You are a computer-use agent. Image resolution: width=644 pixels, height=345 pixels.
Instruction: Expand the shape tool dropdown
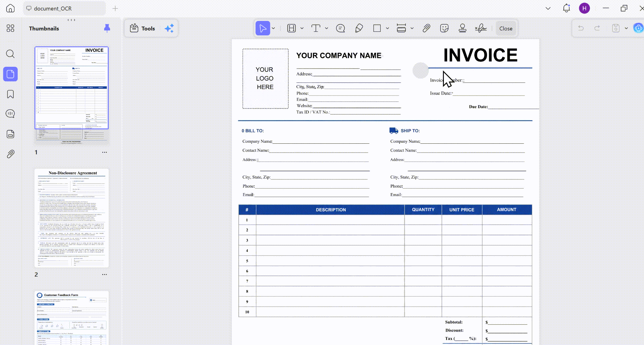387,28
